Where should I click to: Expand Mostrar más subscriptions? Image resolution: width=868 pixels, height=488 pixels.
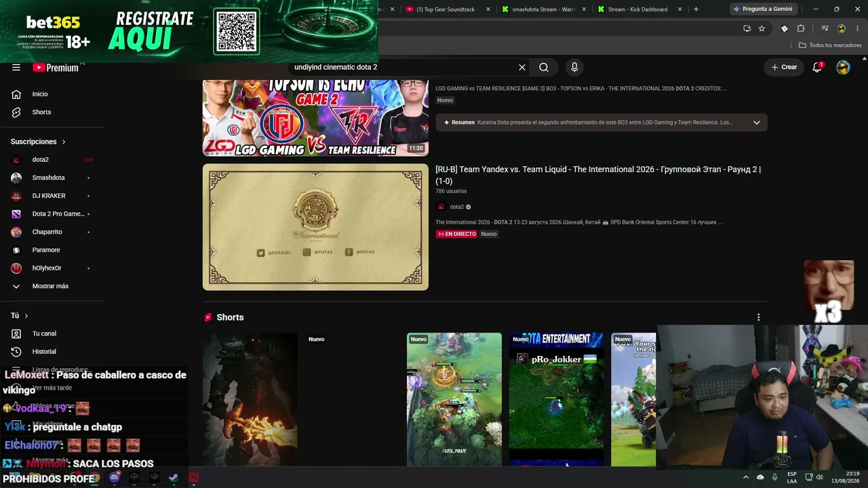pos(52,286)
